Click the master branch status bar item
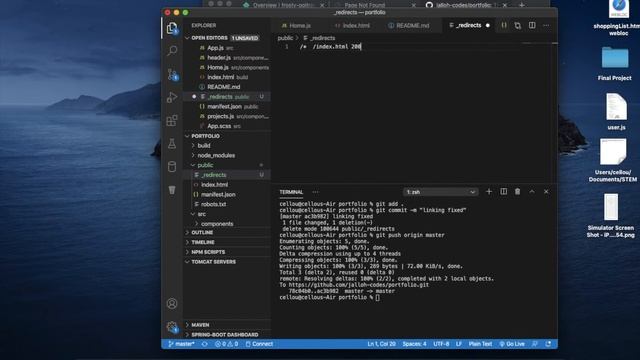Screen dimensions: 640x360 (x=181, y=344)
